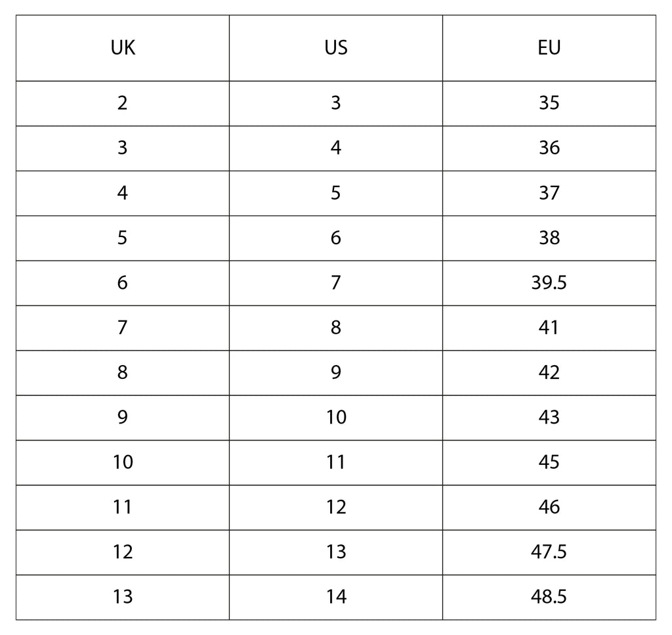
Task: Select the US size 7 cell
Action: pyautogui.click(x=335, y=283)
